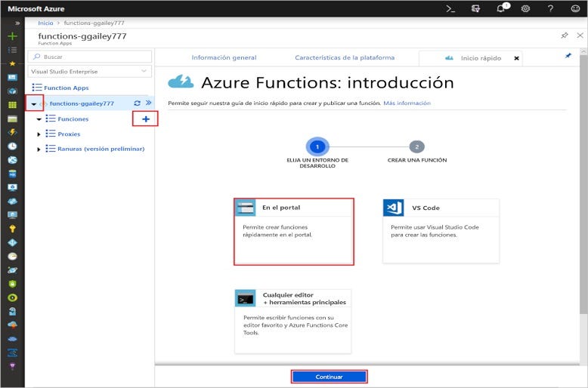
Task: Switch to Características de la plataforma tab
Action: 345,57
